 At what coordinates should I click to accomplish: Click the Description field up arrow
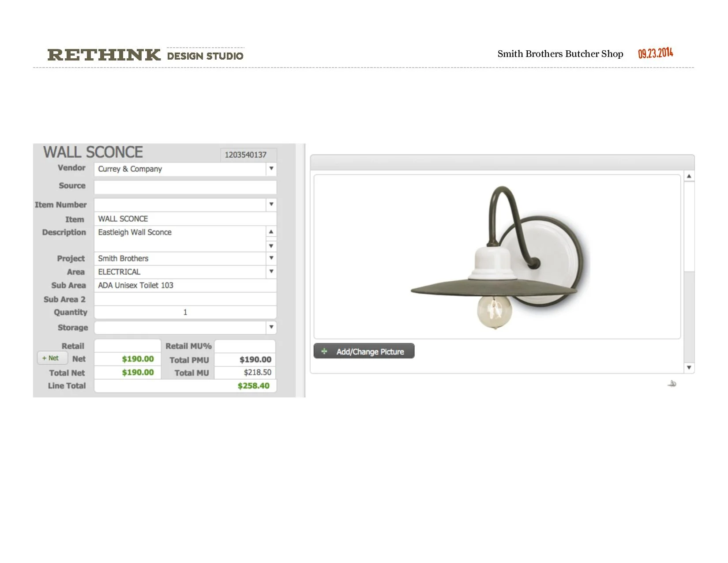click(x=271, y=232)
